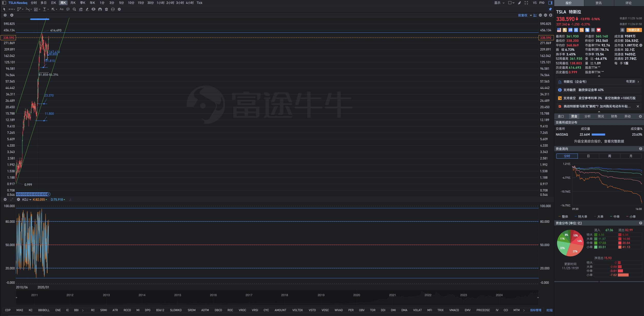Select the MACD-like VMACD indicator

tap(454, 310)
